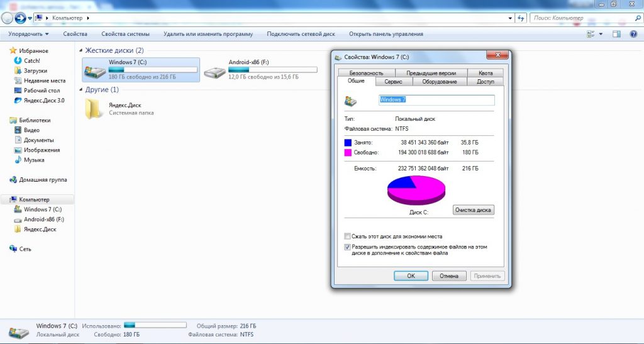Click the Применить button
The width and height of the screenshot is (644, 344).
click(487, 276)
